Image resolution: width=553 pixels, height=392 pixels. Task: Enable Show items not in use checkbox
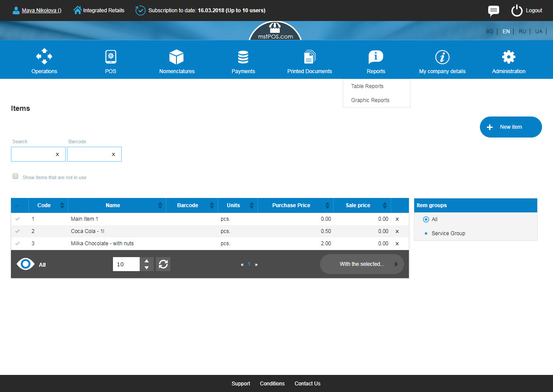click(15, 177)
